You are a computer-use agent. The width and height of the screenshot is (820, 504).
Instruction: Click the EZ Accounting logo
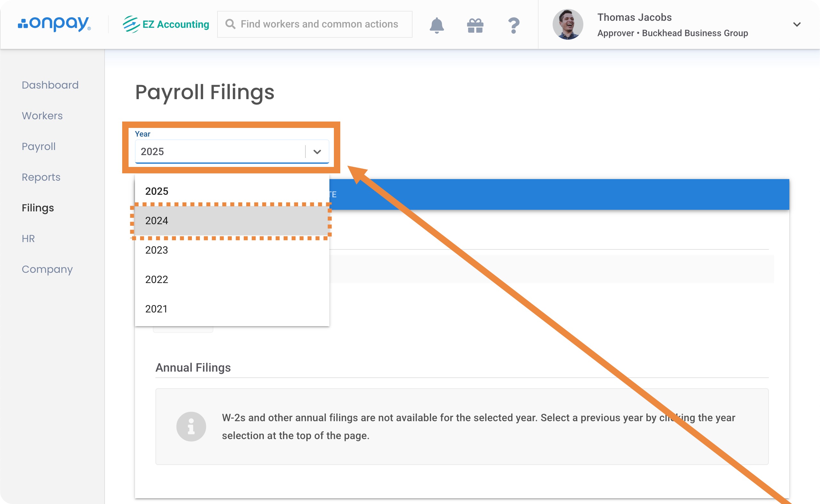pos(166,24)
